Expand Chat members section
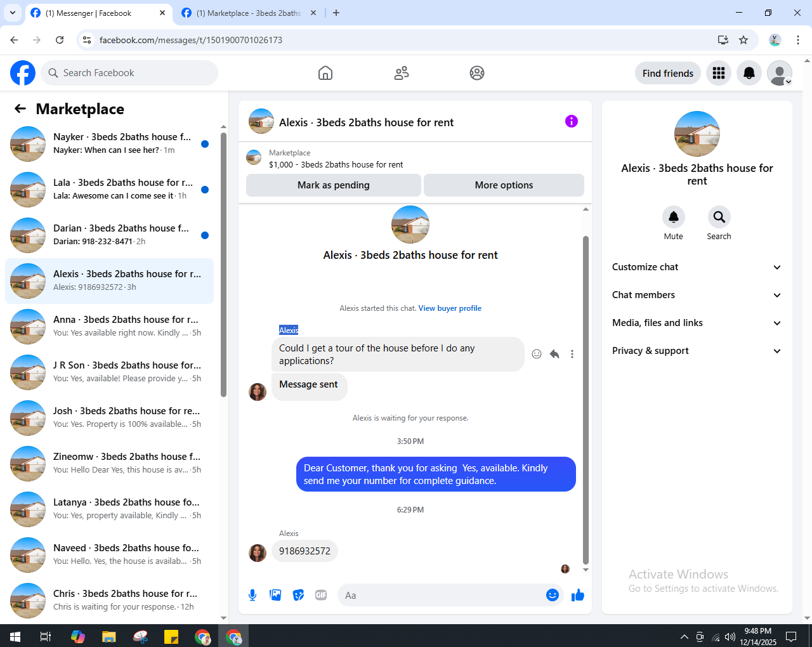 coord(697,295)
